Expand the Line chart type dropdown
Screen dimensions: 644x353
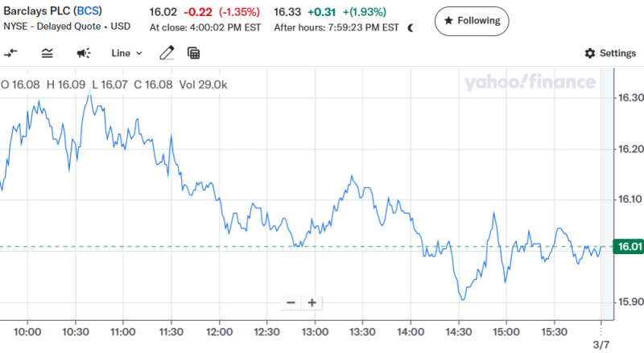coord(126,53)
